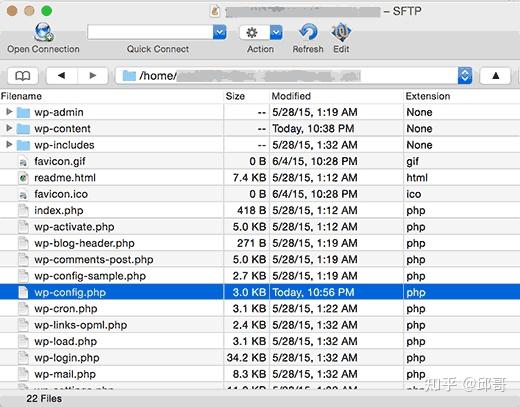Go back with the left arrow
This screenshot has width=520, height=407.
62,76
